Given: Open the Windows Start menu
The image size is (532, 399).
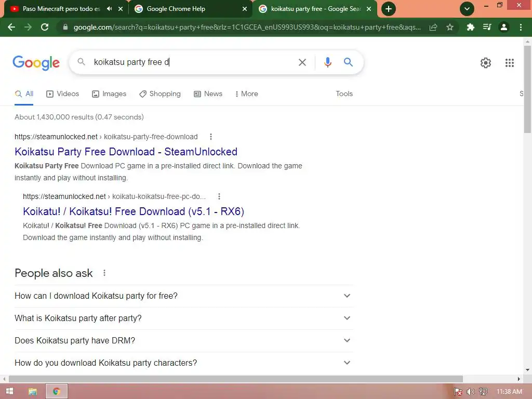Looking at the screenshot, I should click(9, 392).
